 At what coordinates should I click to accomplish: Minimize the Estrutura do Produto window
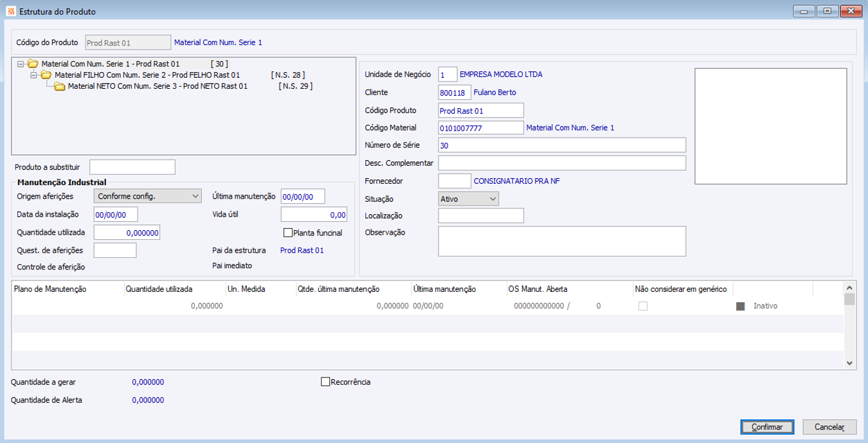click(x=805, y=11)
